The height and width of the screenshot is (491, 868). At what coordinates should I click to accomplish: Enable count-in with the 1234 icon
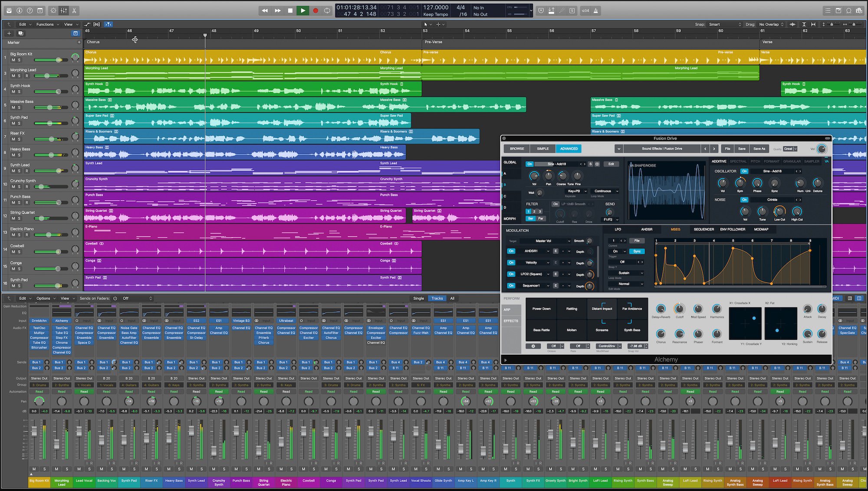coord(585,10)
